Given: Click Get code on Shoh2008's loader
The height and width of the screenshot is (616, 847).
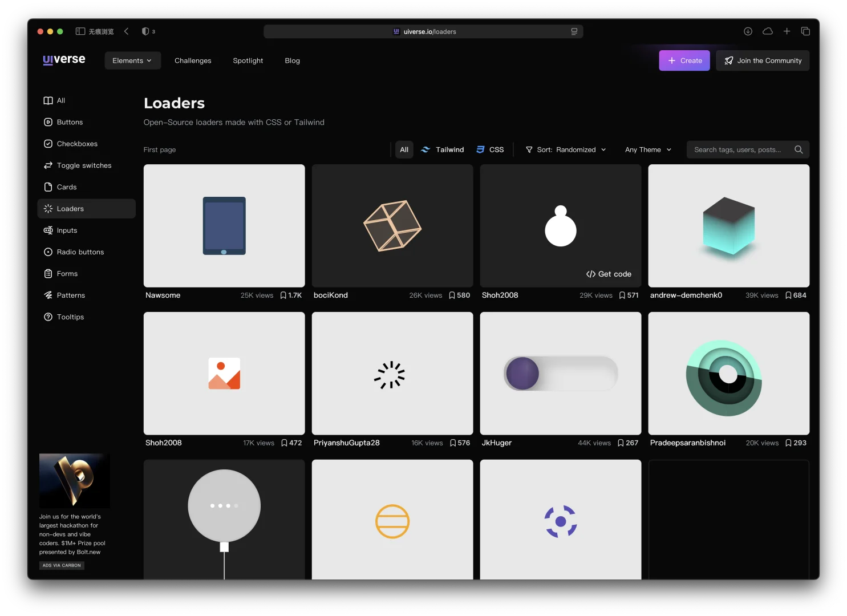Looking at the screenshot, I should click(609, 274).
